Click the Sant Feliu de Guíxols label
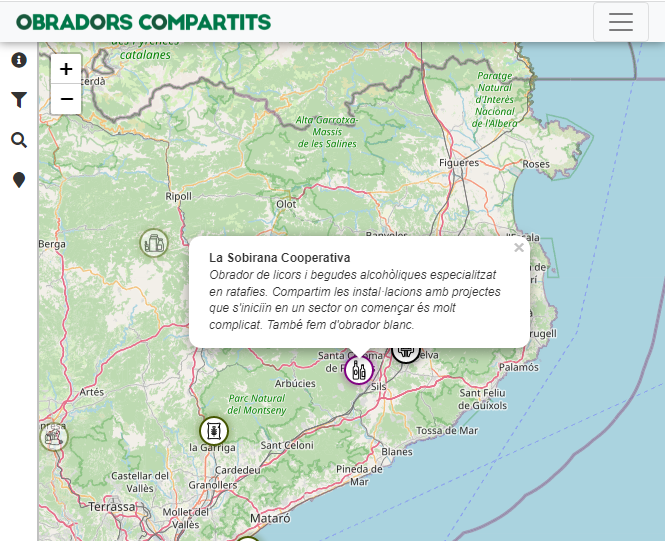The width and height of the screenshot is (665, 541). click(x=482, y=399)
